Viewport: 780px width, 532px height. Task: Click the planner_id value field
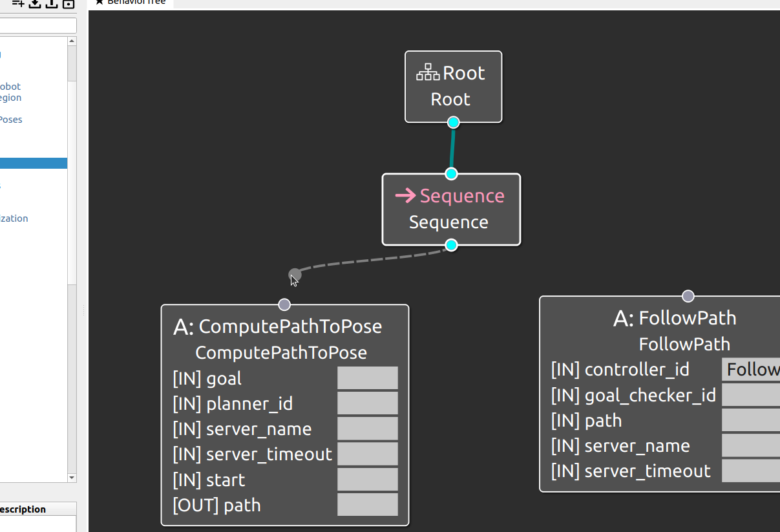pyautogui.click(x=368, y=403)
